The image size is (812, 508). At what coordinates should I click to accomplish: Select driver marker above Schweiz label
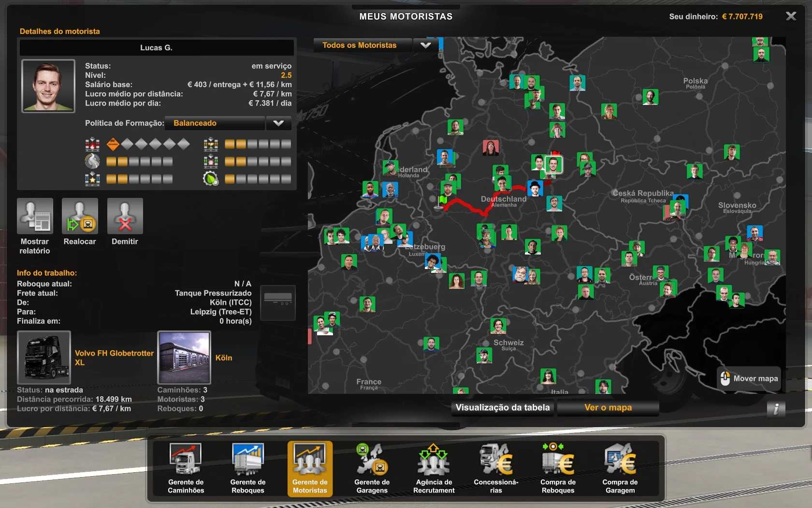pyautogui.click(x=498, y=326)
